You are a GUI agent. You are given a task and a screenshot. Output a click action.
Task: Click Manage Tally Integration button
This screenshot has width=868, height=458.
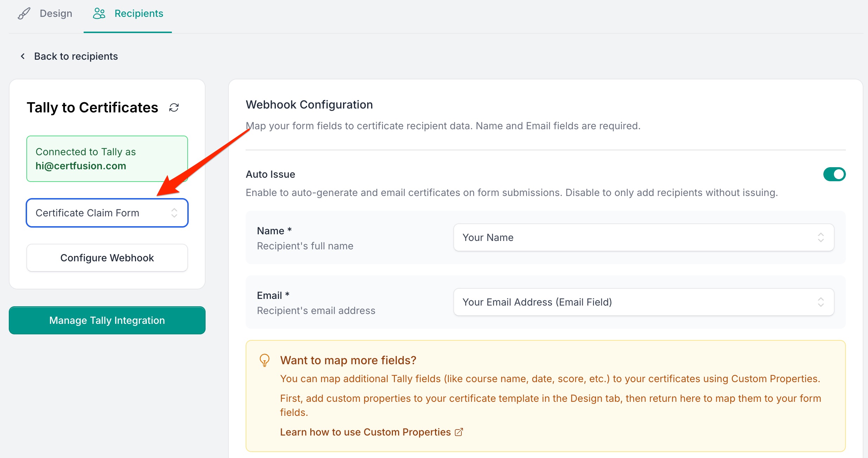pyautogui.click(x=107, y=320)
